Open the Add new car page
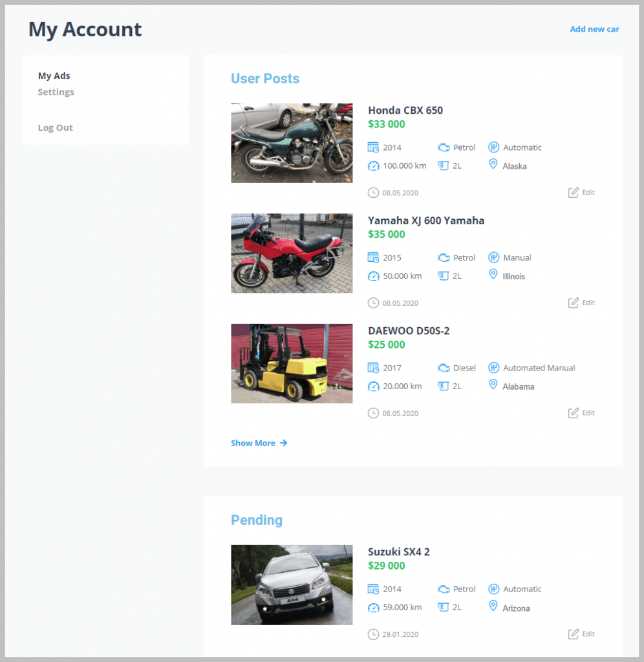This screenshot has height=662, width=644. point(594,28)
